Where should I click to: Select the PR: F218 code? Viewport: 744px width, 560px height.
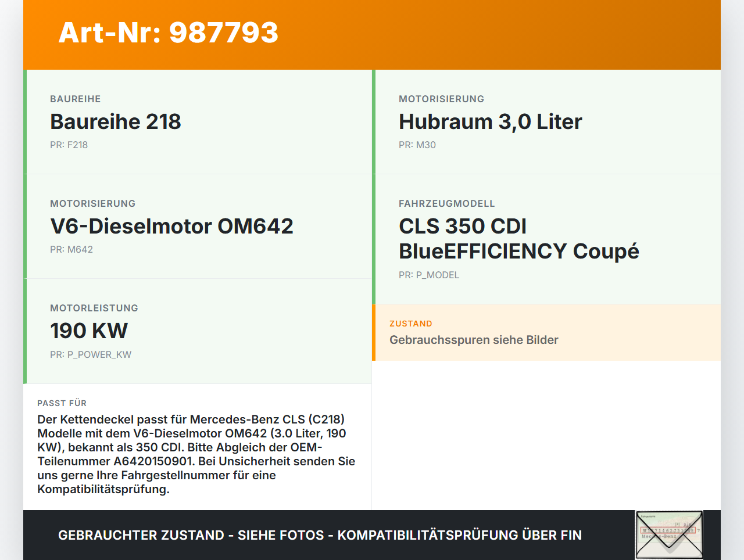(x=69, y=145)
